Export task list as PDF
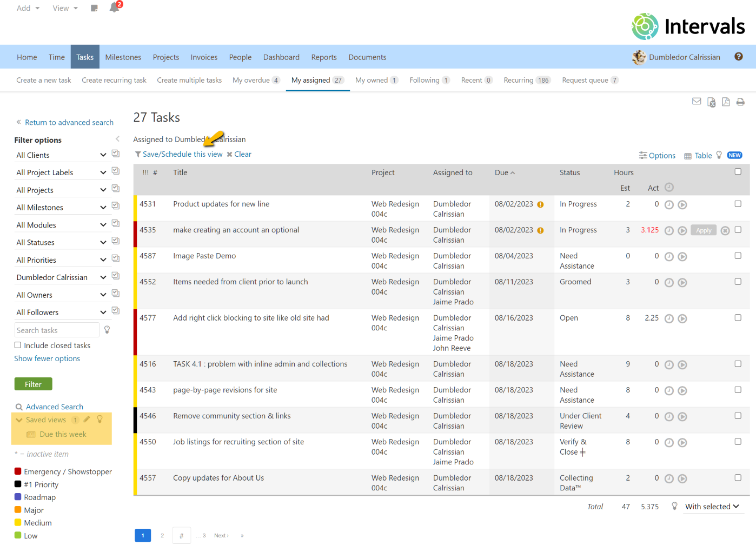 coord(726,102)
